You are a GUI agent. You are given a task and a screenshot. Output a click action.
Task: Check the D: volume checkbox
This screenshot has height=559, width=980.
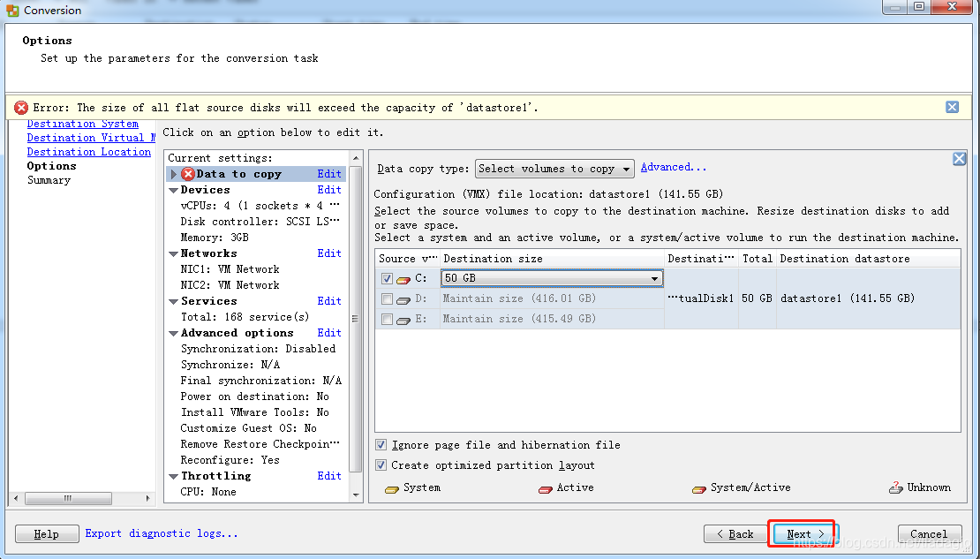[x=387, y=298]
